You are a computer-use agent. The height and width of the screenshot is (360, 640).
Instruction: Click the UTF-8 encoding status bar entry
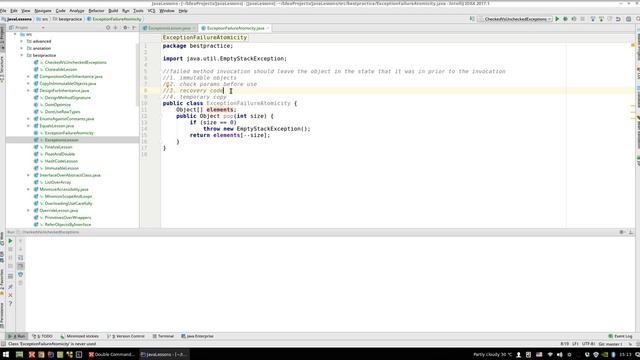pos(588,344)
